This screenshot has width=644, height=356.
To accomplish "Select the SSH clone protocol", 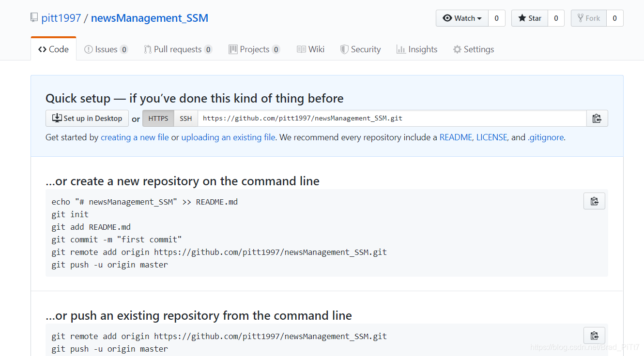I will click(x=186, y=119).
